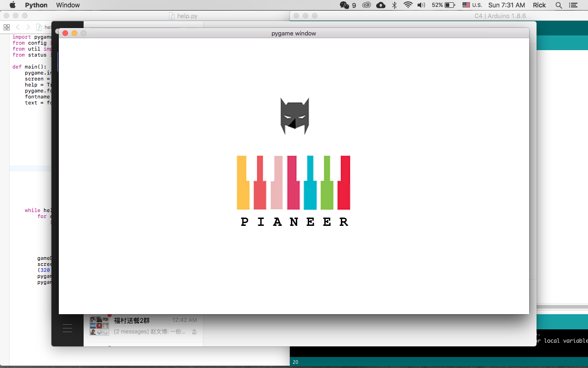Minimize the pygame window with yellow button
Screen dimensions: 588x368
(x=74, y=33)
